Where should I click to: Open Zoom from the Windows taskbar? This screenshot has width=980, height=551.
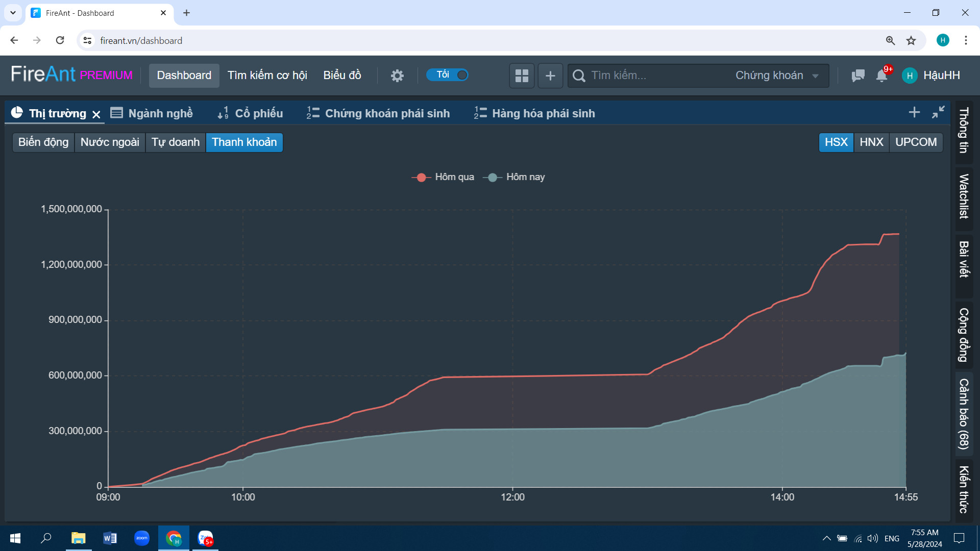click(142, 538)
